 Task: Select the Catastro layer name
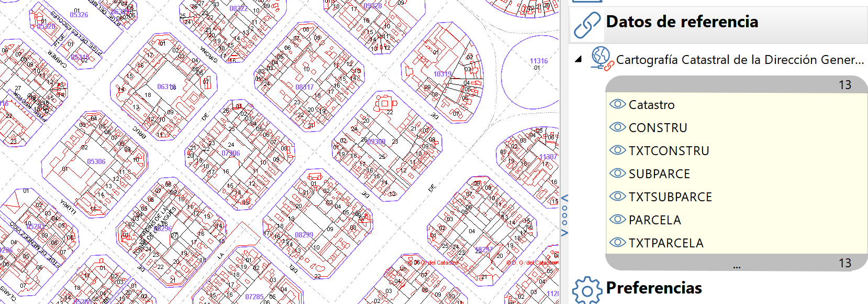(651, 105)
